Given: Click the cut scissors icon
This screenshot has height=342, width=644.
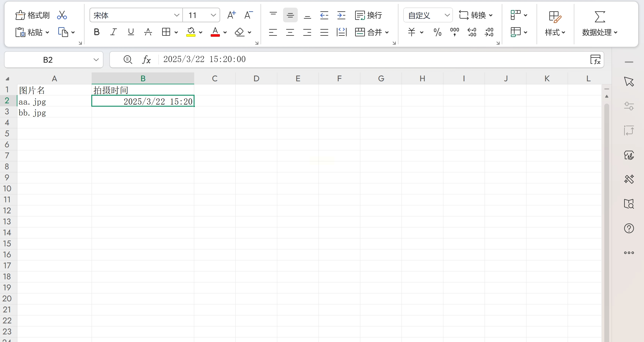Looking at the screenshot, I should (x=62, y=15).
